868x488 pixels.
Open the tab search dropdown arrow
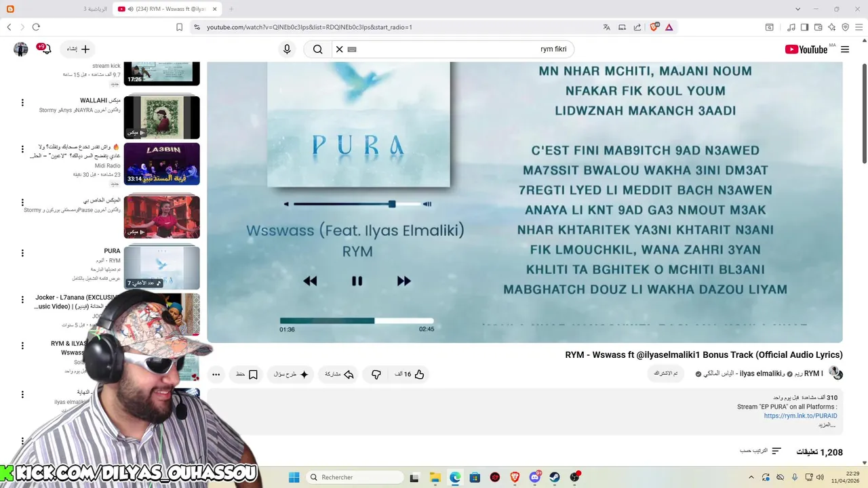pyautogui.click(x=797, y=9)
